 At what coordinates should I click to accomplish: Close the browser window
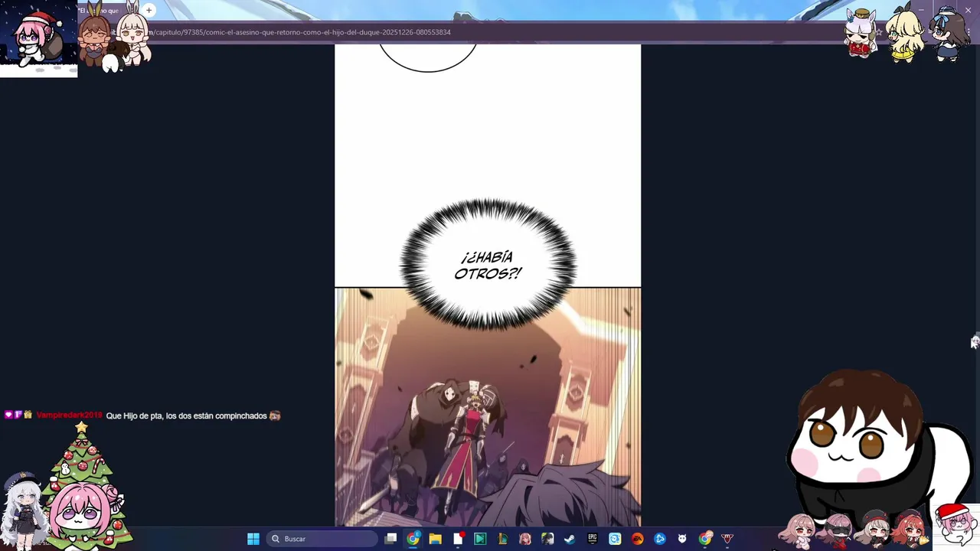coord(967,10)
